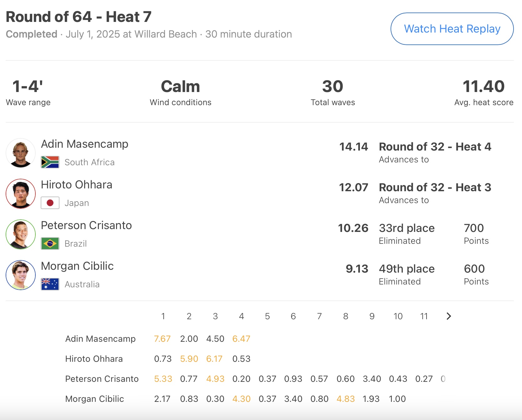522x420 pixels.
Task: Open Peterson Crisanto's avatar image
Action: [x=21, y=234]
